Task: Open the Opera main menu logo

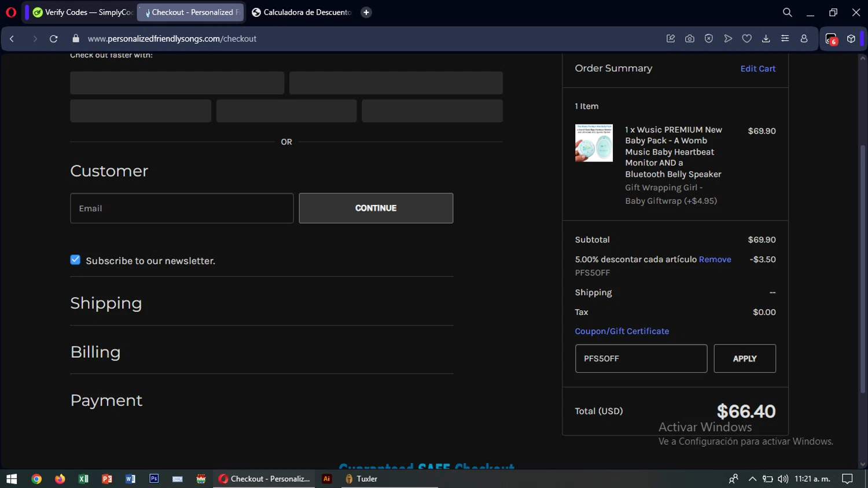Action: (10, 12)
